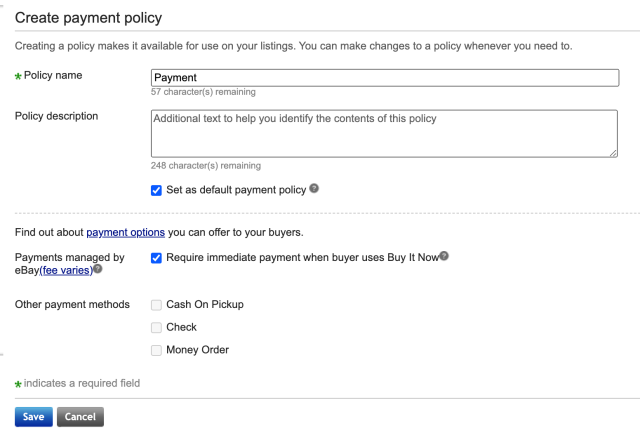Click the Money Order label text
The width and height of the screenshot is (640, 442).
pos(197,350)
